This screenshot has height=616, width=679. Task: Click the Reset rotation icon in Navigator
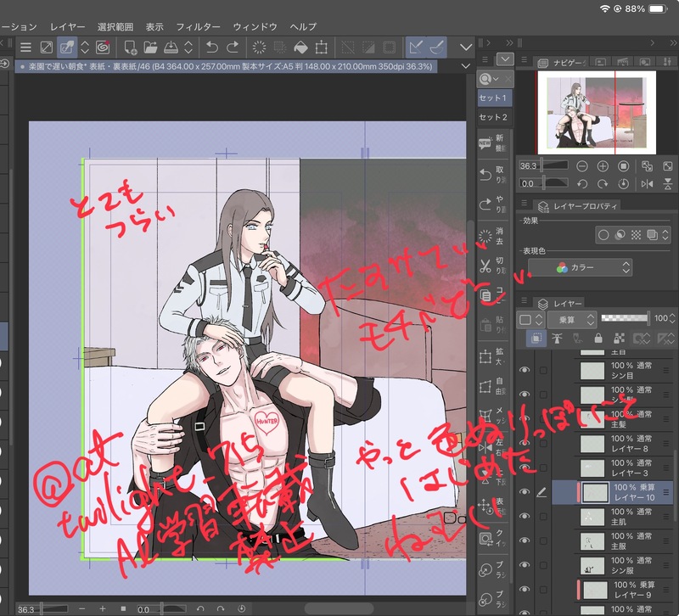(x=624, y=184)
